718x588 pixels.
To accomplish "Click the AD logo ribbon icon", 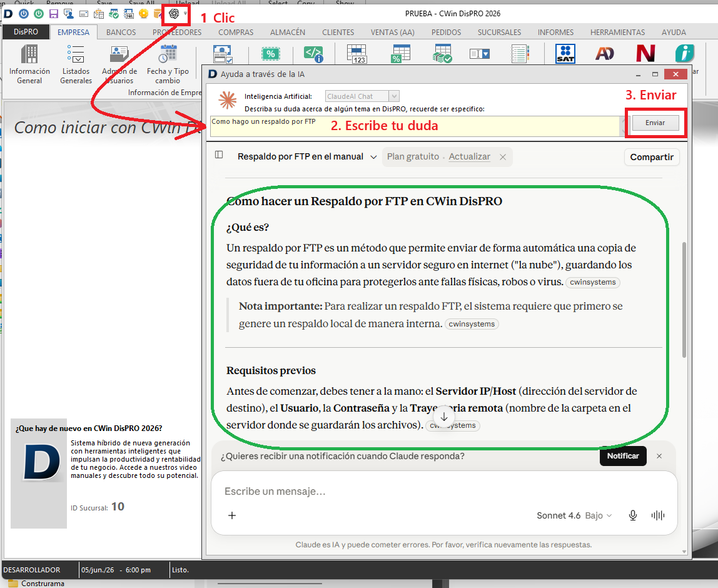I will [604, 54].
